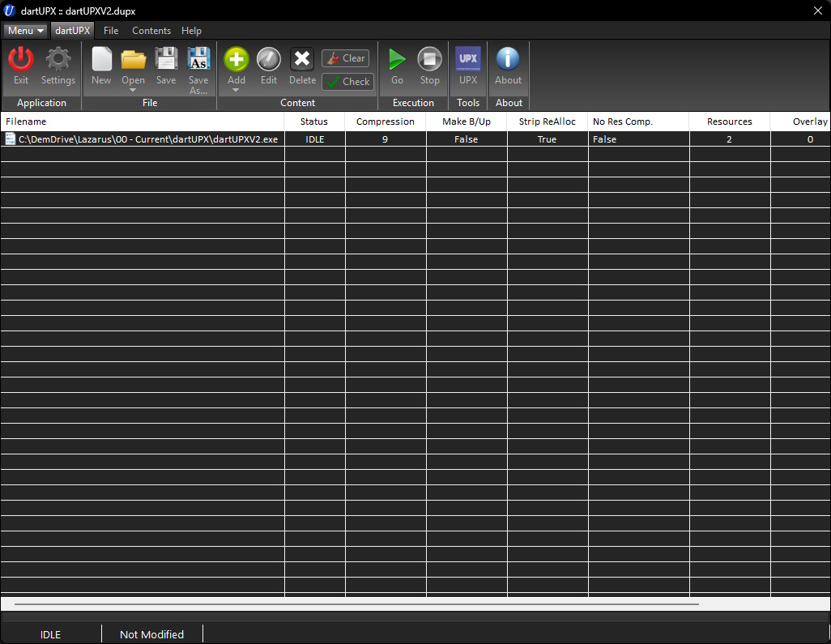Click the No Res Comp. False cell
The height and width of the screenshot is (644, 831).
coord(638,139)
